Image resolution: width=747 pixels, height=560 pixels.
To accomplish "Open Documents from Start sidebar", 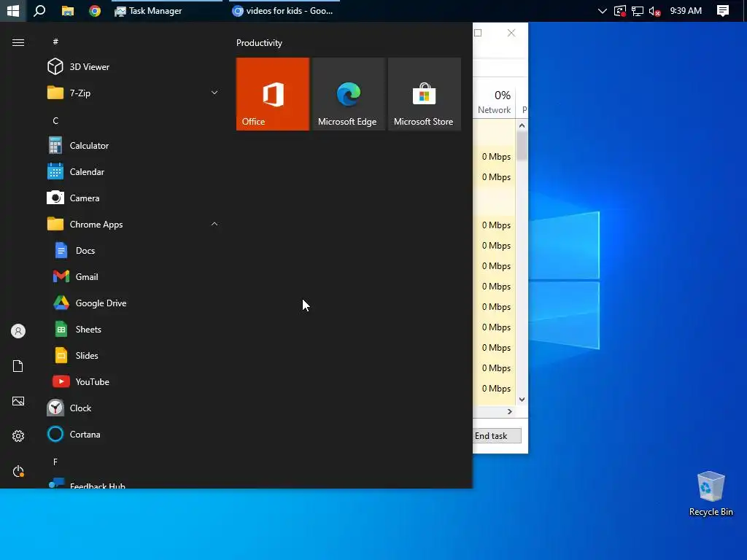I will [x=18, y=366].
